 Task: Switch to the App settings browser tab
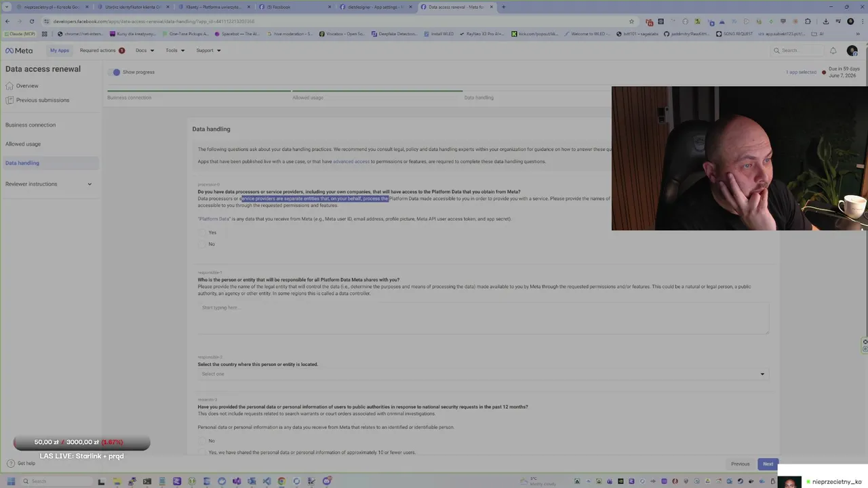coord(376,7)
